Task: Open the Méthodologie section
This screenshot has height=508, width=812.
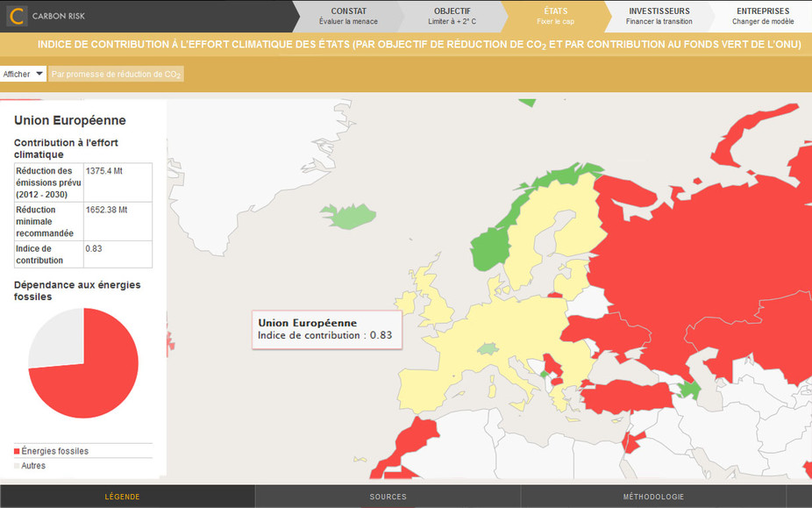Action: 653,497
